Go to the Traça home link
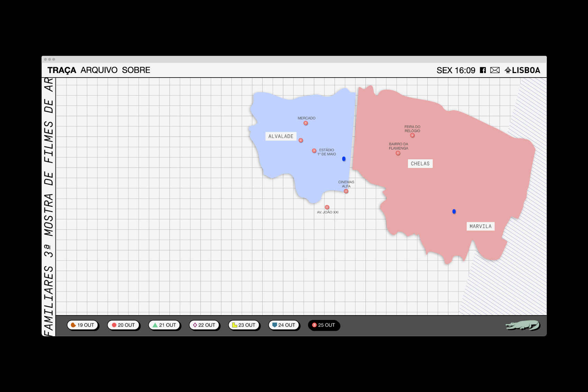Screen dimensions: 588x392 (x=62, y=70)
